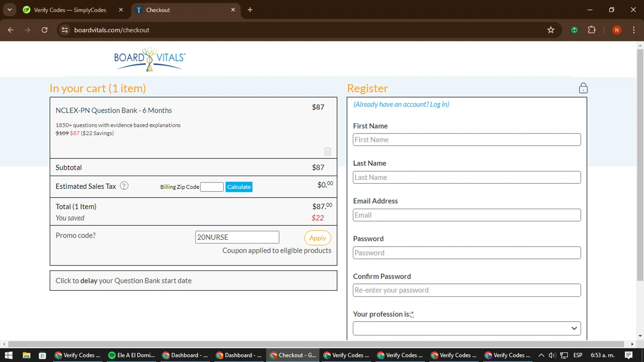Image resolution: width=644 pixels, height=362 pixels.
Task: Open the Chrome profile avatar N
Action: [x=617, y=30]
